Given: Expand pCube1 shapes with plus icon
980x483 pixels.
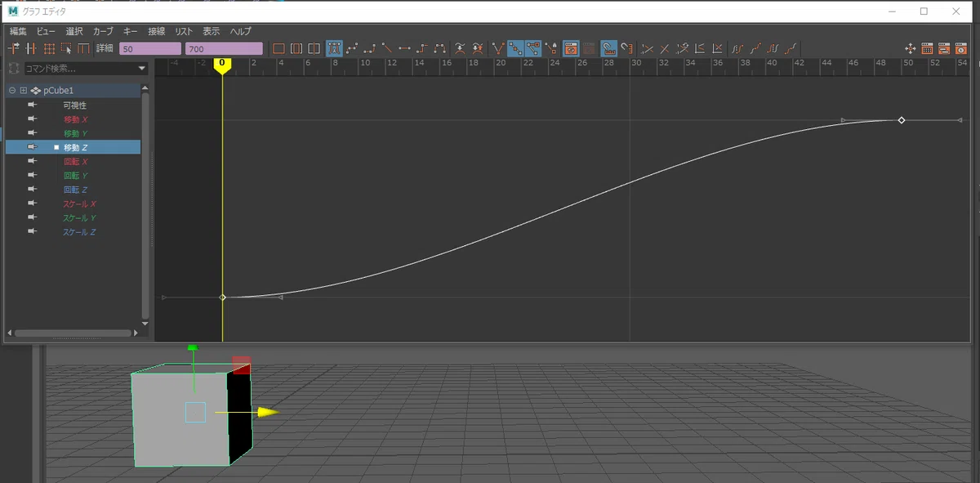Looking at the screenshot, I should 24,91.
